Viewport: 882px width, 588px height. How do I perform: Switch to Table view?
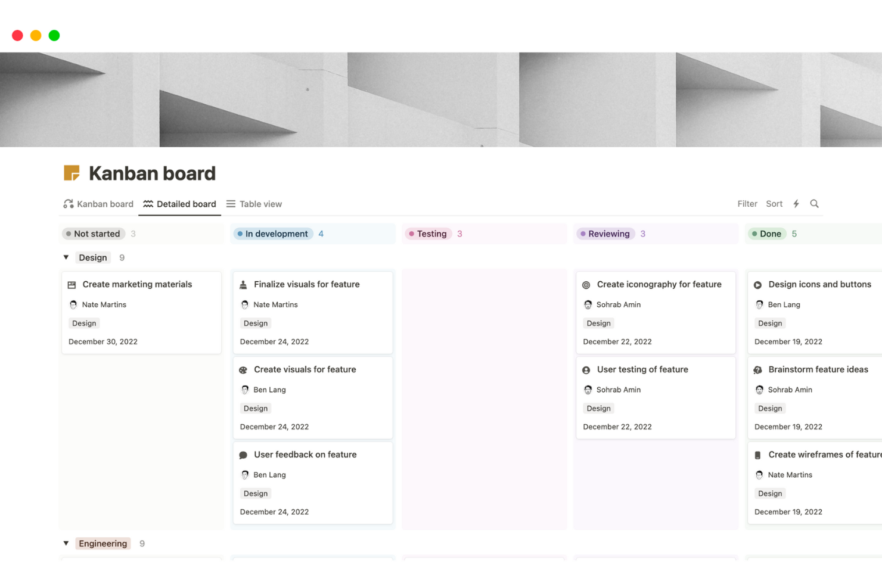point(260,203)
